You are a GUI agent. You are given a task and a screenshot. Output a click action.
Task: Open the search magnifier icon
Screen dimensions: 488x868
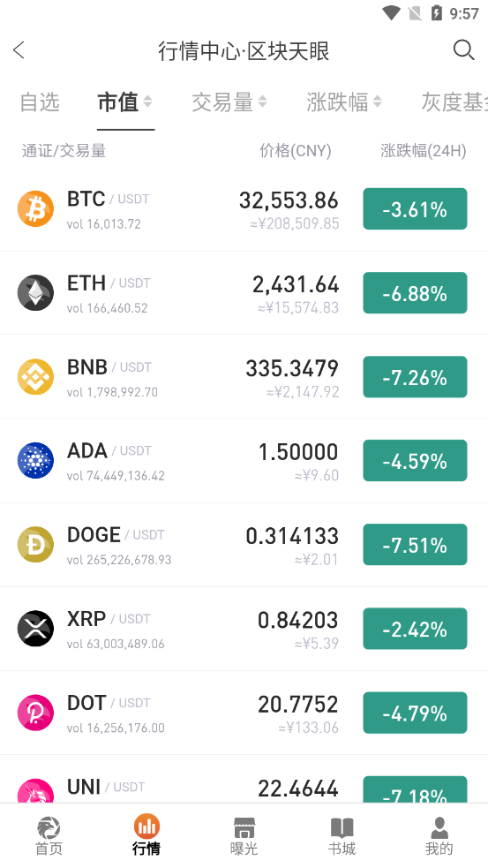pos(463,50)
